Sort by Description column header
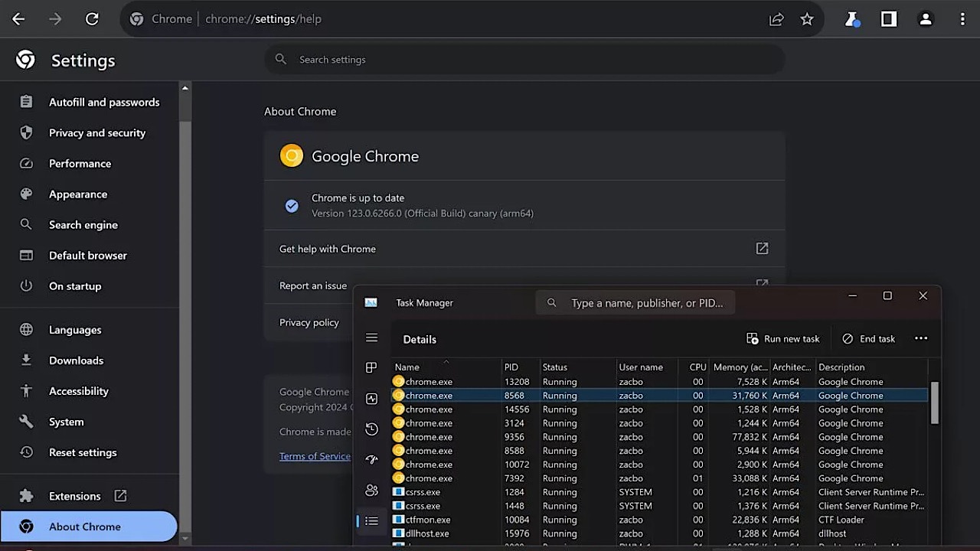Screen dimensions: 980x551 [x=871, y=367]
